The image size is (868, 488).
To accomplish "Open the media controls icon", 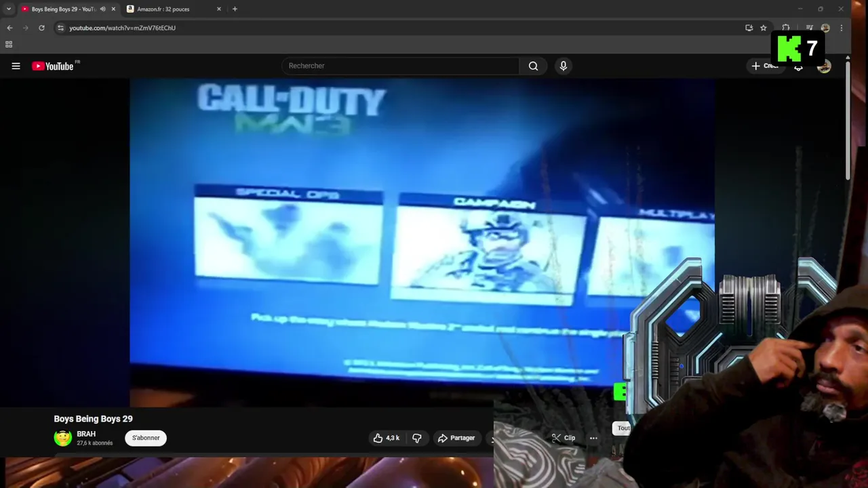I will (810, 28).
